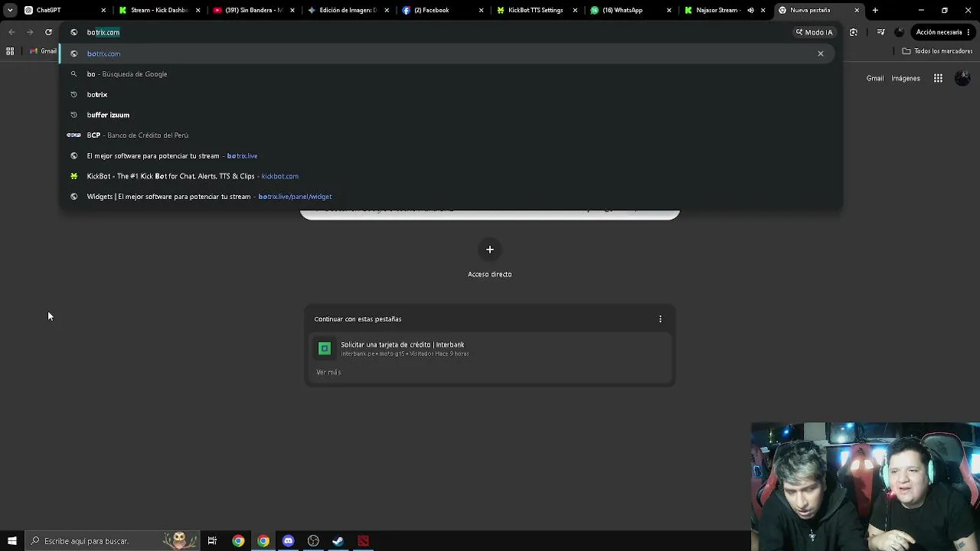Select the BCP Banco de Crédito suggestion
The width and height of the screenshot is (980, 551).
(451, 135)
